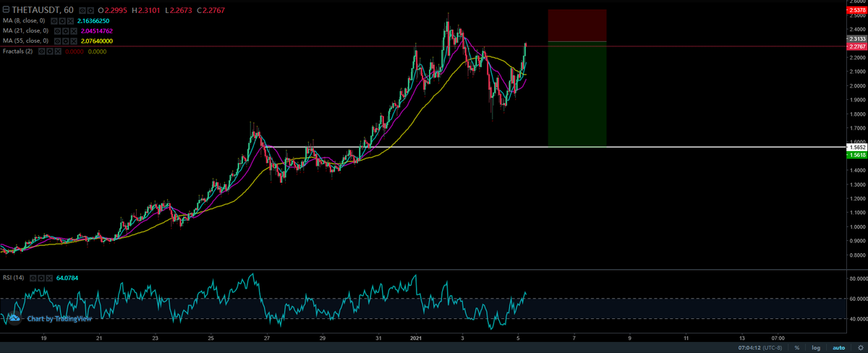The image size is (868, 353).
Task: Toggle visibility of the THETAUSDT main series
Action: pyautogui.click(x=82, y=10)
